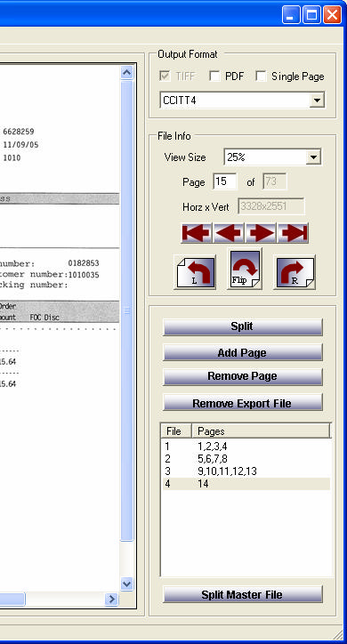This screenshot has width=347, height=644.
Task: Go to the next page arrow
Action: (x=262, y=233)
